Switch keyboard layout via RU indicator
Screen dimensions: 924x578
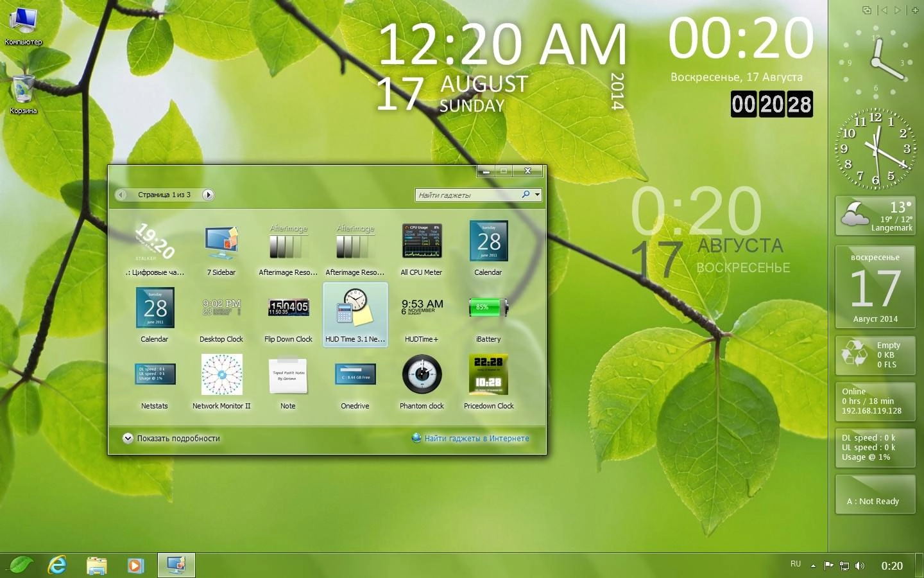(795, 564)
